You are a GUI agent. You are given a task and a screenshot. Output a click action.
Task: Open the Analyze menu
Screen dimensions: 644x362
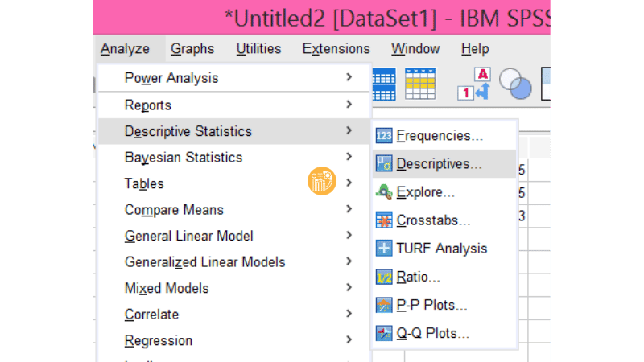125,49
